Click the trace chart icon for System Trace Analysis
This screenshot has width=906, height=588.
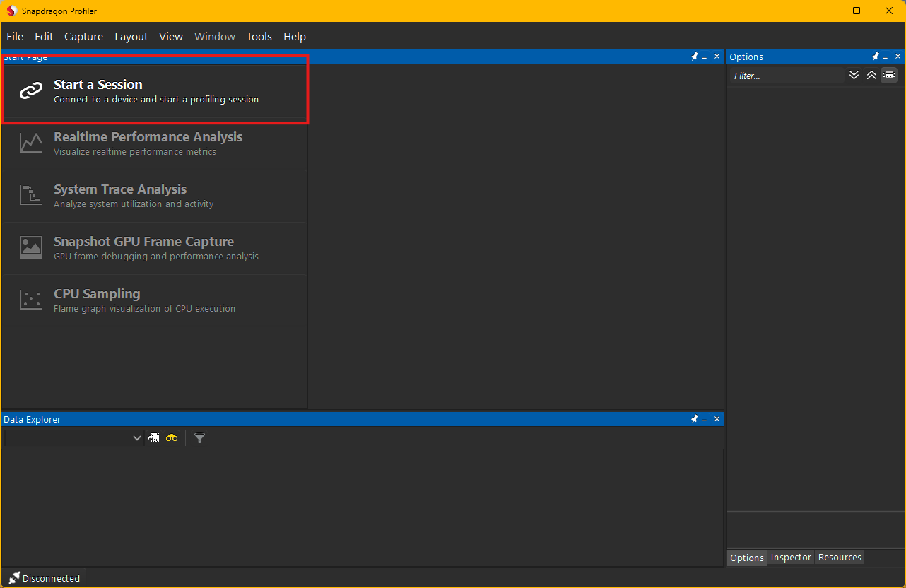(x=31, y=195)
